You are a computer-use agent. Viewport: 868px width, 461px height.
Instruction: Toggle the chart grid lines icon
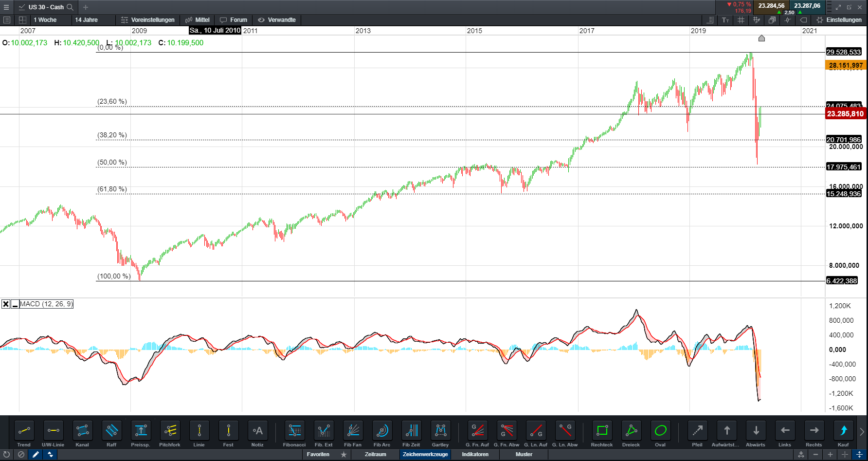point(741,20)
